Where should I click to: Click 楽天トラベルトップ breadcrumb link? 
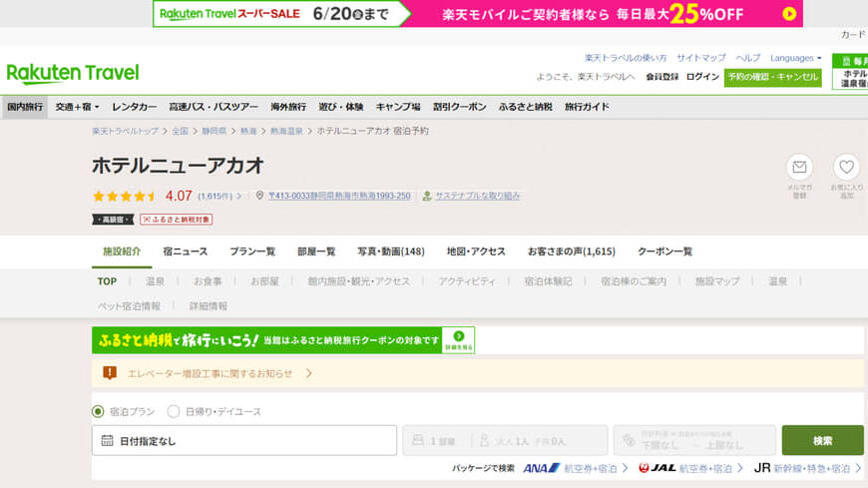(125, 132)
